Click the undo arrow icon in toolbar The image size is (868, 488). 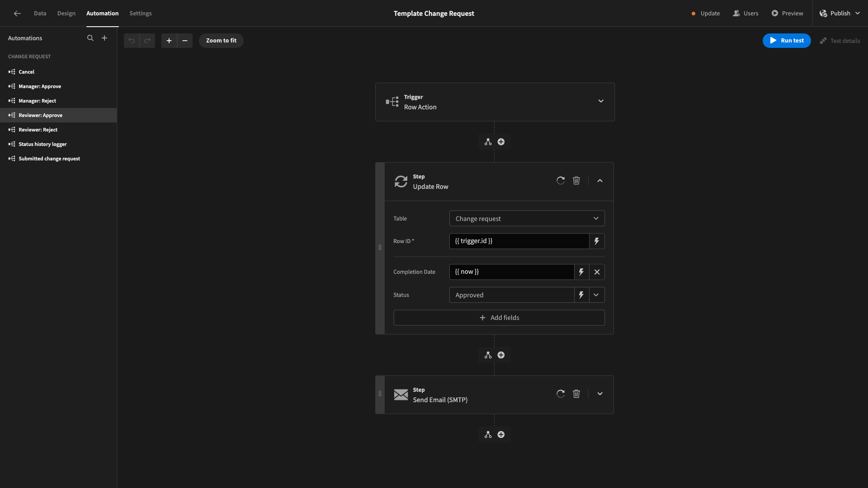131,41
